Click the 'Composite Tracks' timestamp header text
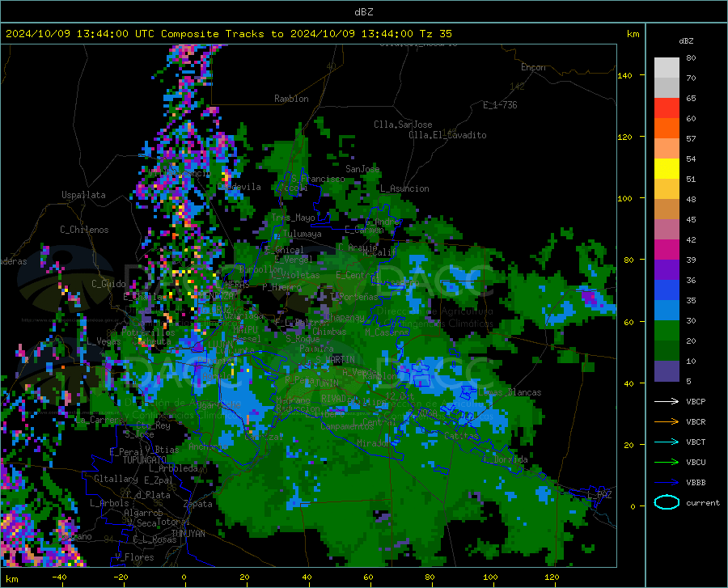This screenshot has height=588, width=728. click(x=228, y=34)
